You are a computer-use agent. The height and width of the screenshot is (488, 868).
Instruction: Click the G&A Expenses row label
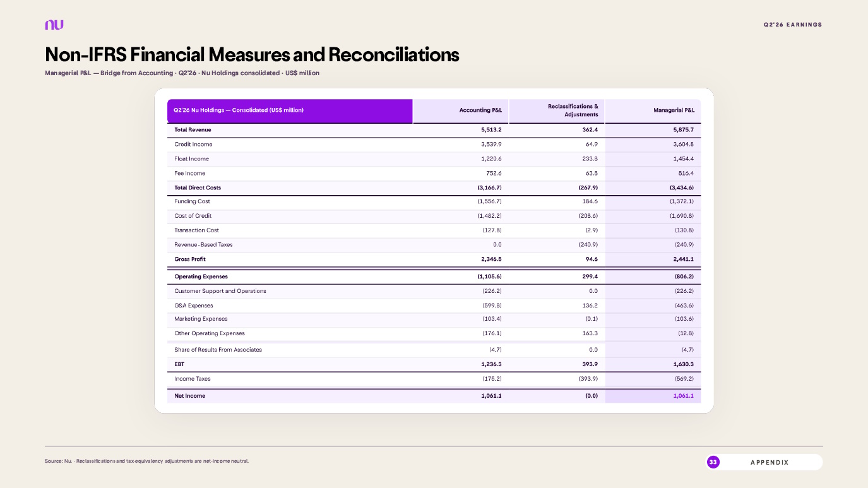tap(194, 306)
